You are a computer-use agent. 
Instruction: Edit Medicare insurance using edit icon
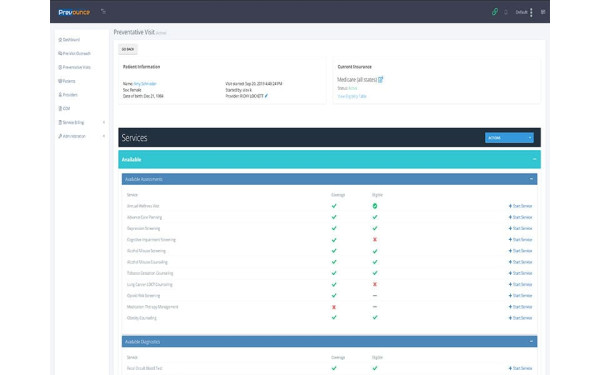[381, 80]
